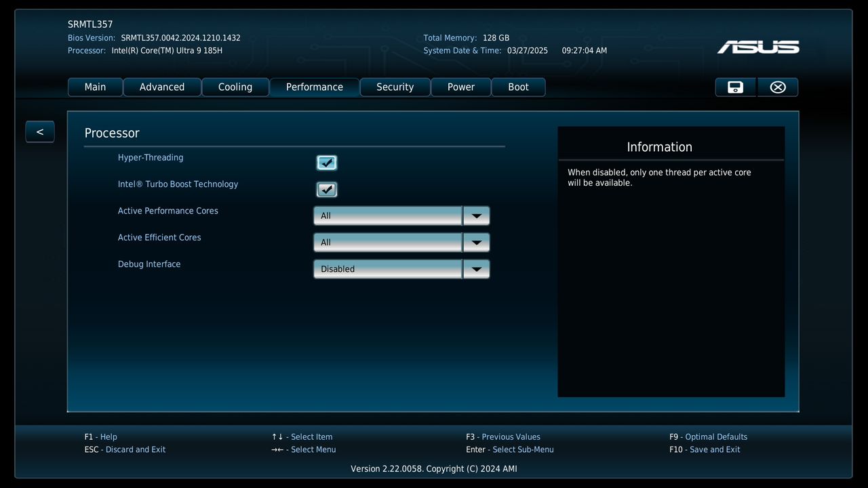This screenshot has width=868, height=488.
Task: Click F9 Optimal Defaults hint
Action: (x=709, y=437)
